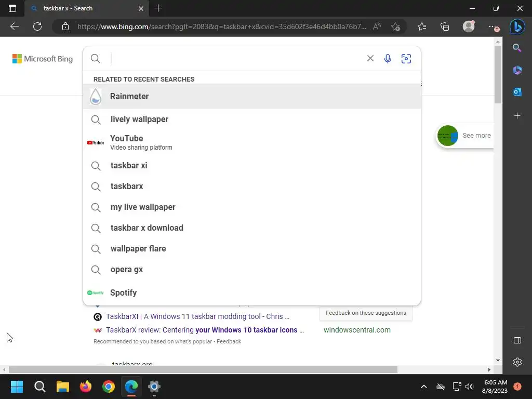Viewport: 532px width, 399px height.
Task: Go back to the previous page
Action: point(14,26)
